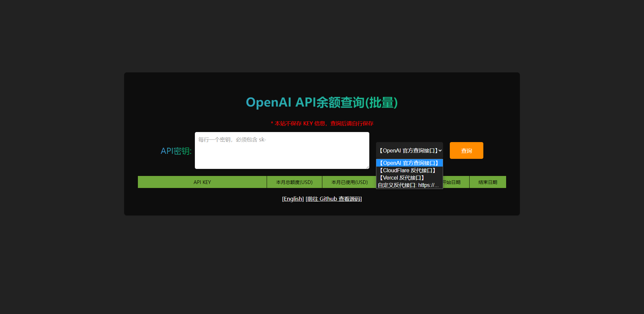The image size is (644, 314).
Task: Select 【Vercel 反代接口】 option
Action: 401,178
